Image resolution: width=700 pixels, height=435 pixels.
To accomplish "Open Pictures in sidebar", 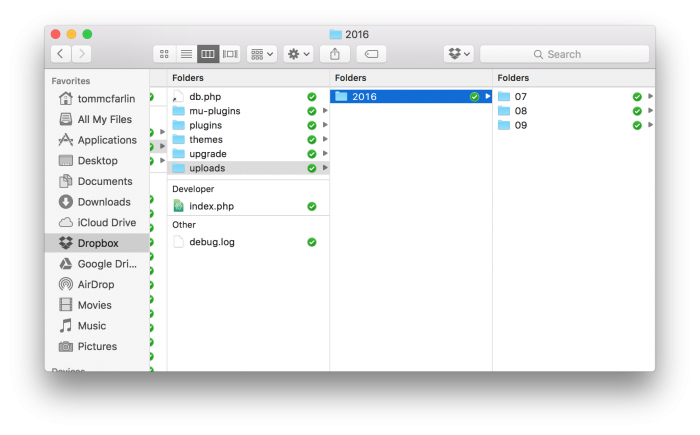I will coord(97,346).
